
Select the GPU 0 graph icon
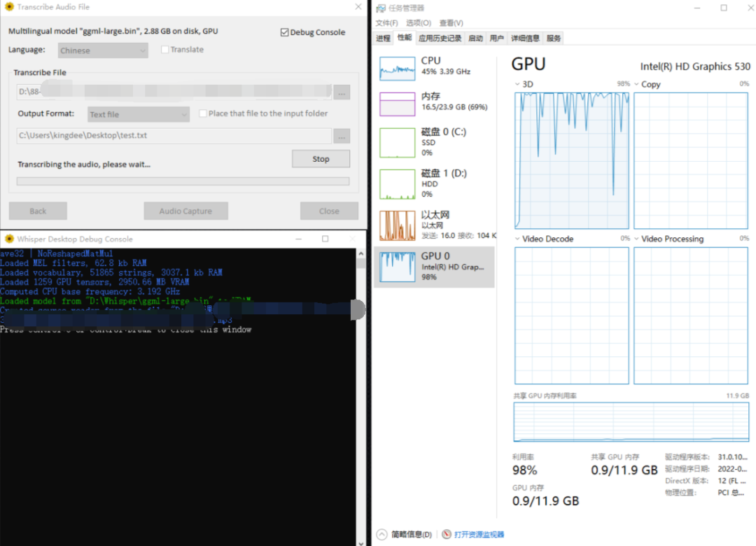point(397,267)
